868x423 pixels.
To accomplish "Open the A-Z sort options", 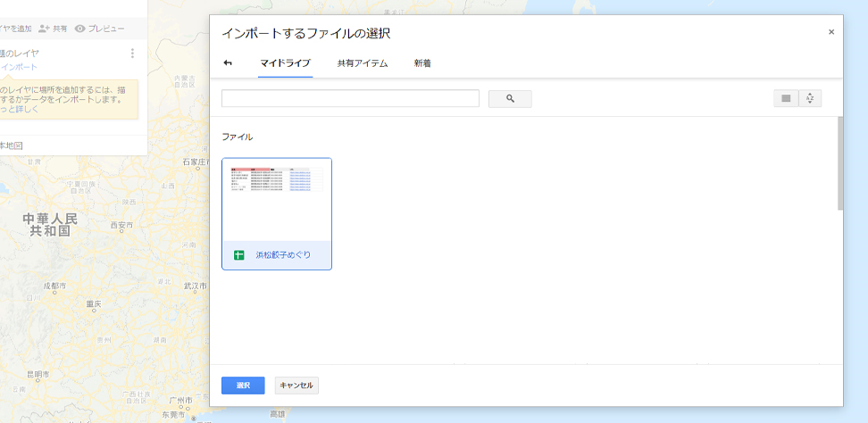I will pos(810,98).
